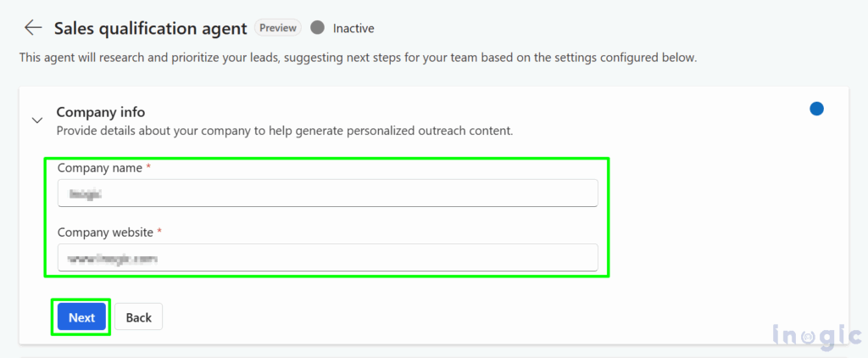Viewport: 868px width, 358px height.
Task: Focus the Company website text field
Action: (x=327, y=258)
